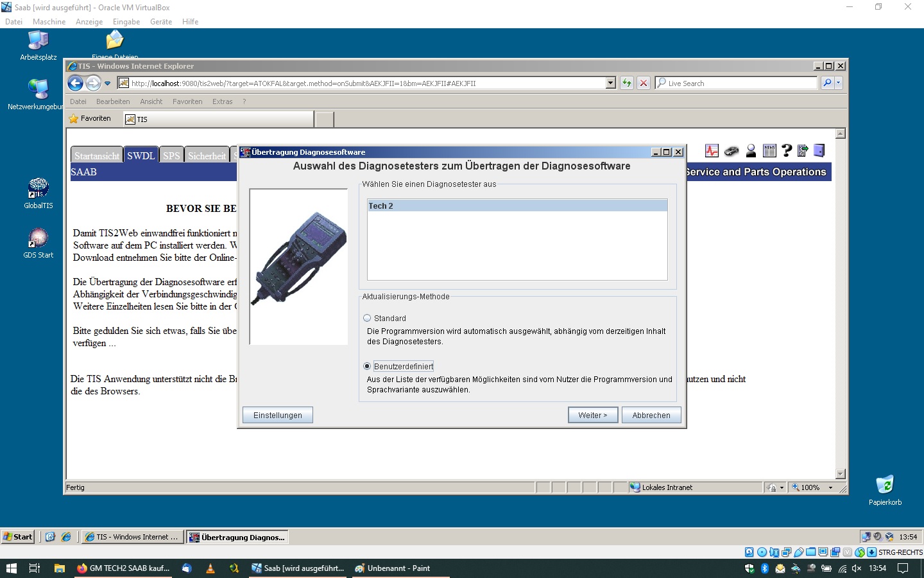Switch to the SWDL tab

click(x=141, y=155)
